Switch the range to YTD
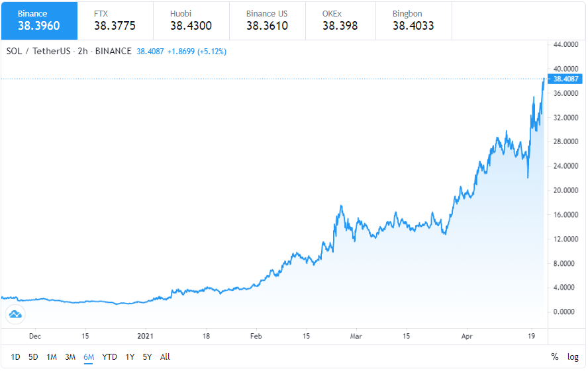 pos(109,357)
